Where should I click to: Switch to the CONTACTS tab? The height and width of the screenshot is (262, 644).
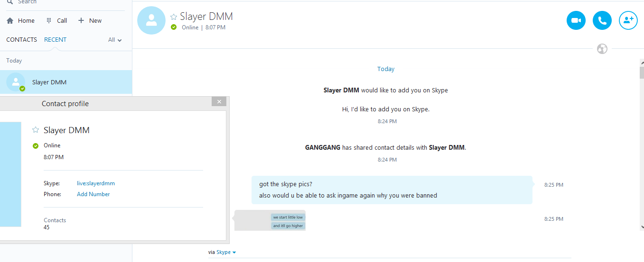pyautogui.click(x=21, y=40)
